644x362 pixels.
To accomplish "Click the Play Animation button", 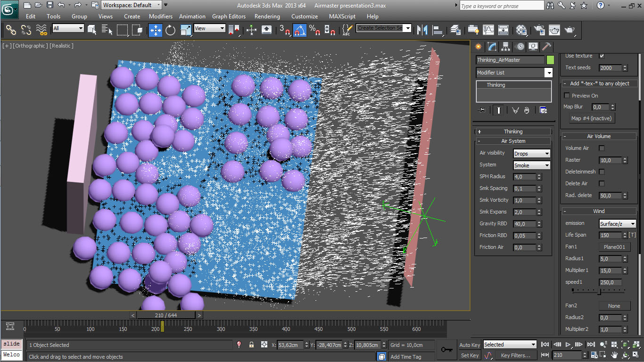I will pos(568,345).
